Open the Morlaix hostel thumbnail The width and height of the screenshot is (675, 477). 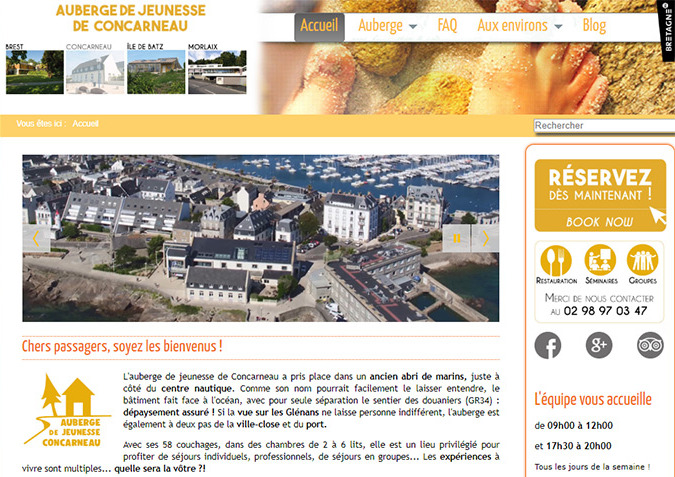(x=217, y=72)
